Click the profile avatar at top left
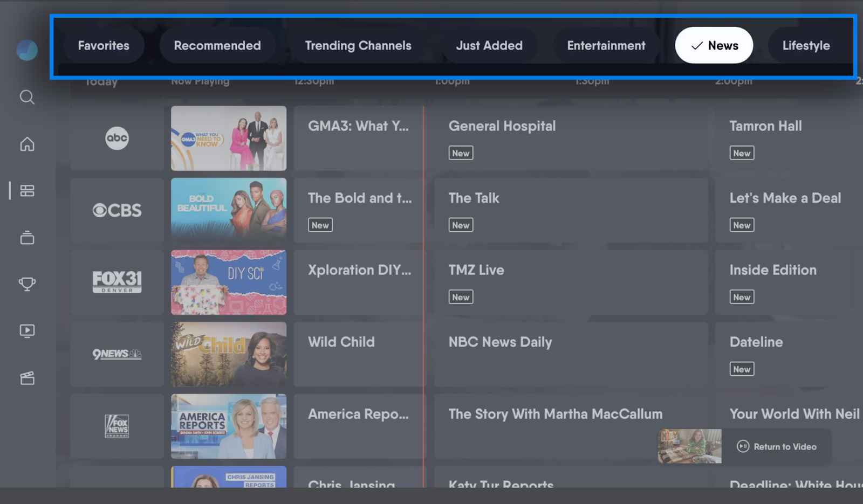 (x=26, y=50)
